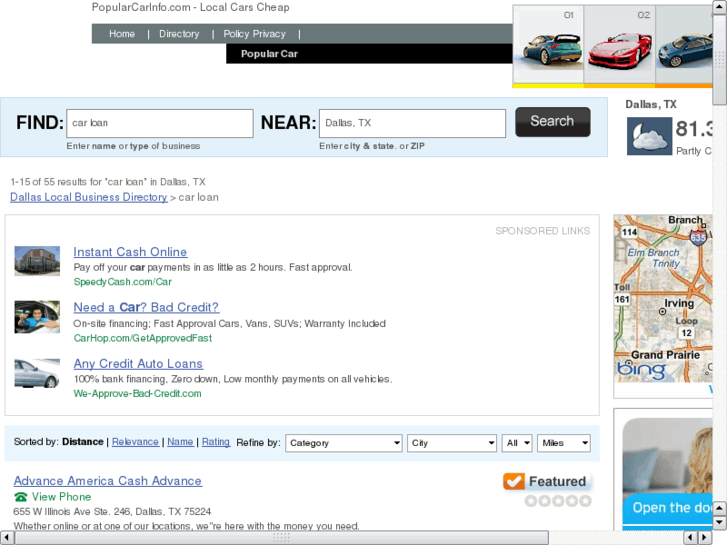Click the SPONSORED LINKS label
The width and height of the screenshot is (727, 545).
[543, 231]
